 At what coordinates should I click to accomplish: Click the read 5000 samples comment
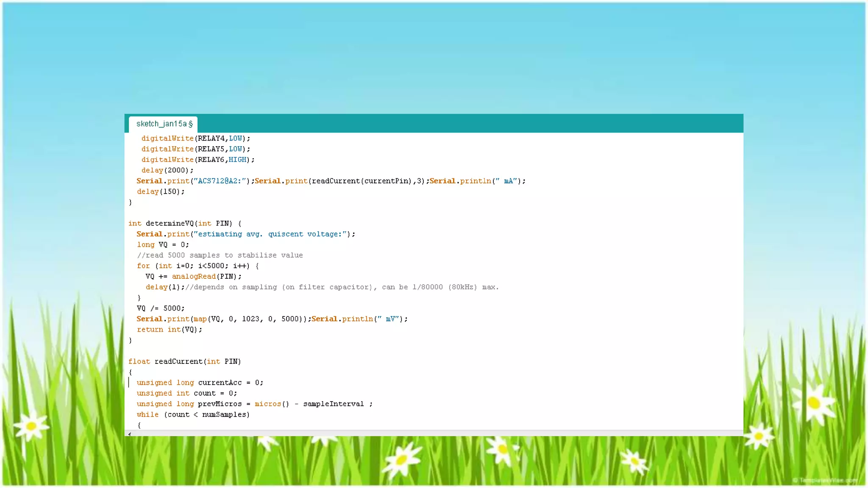(x=220, y=255)
